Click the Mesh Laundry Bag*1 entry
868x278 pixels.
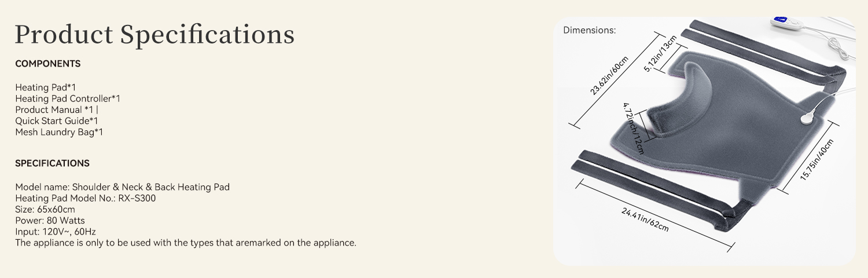pos(59,131)
